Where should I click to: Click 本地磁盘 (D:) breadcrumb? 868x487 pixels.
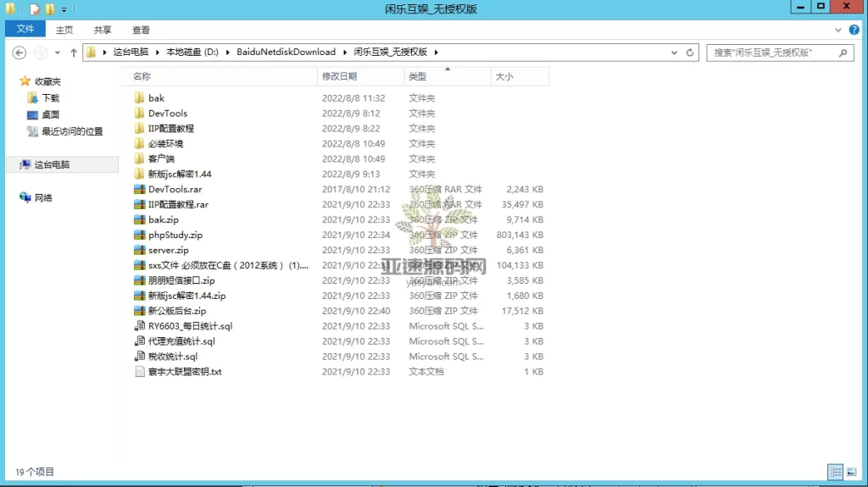(x=192, y=52)
